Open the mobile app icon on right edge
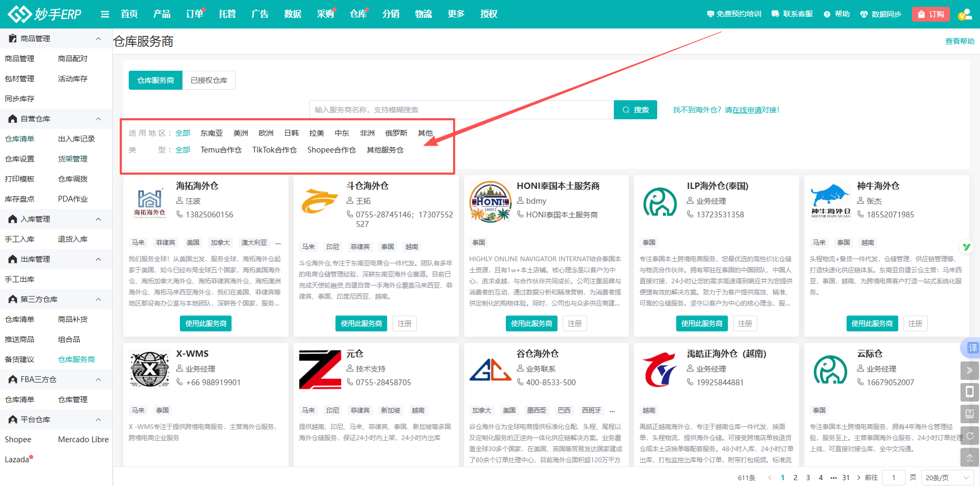Screen dimensions: 980x486 point(969,392)
